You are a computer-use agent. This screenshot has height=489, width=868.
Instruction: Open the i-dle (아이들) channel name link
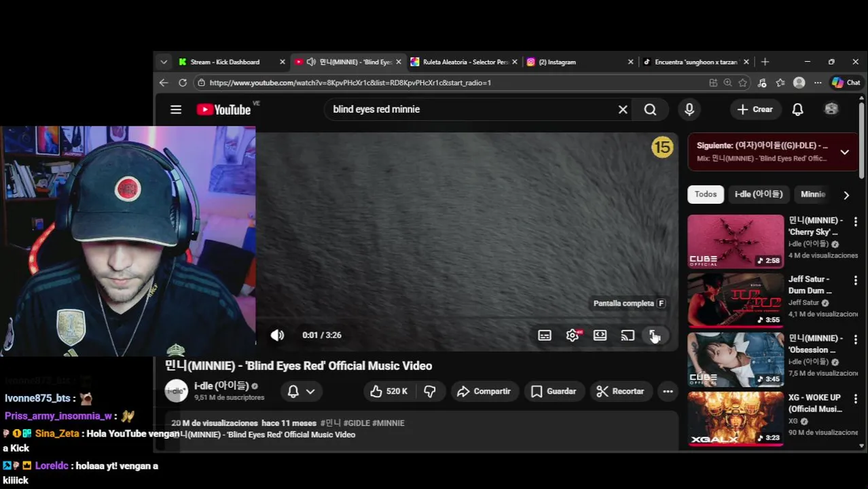[221, 386]
